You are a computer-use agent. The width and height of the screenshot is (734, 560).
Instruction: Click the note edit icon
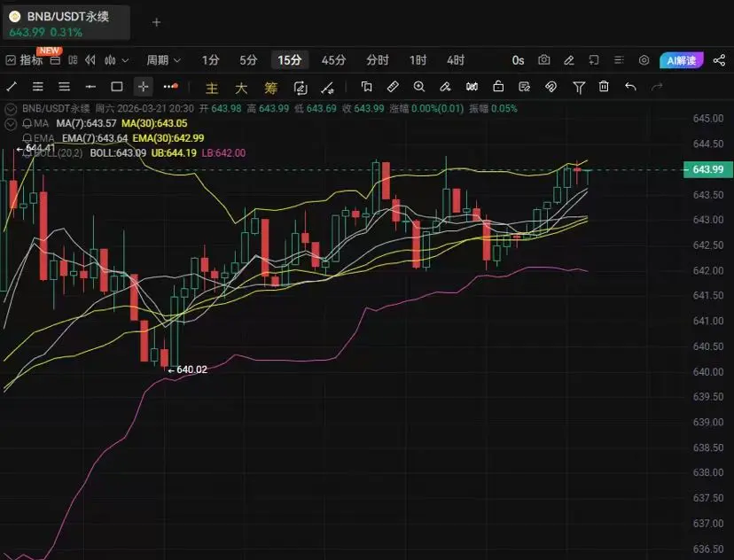(524, 87)
